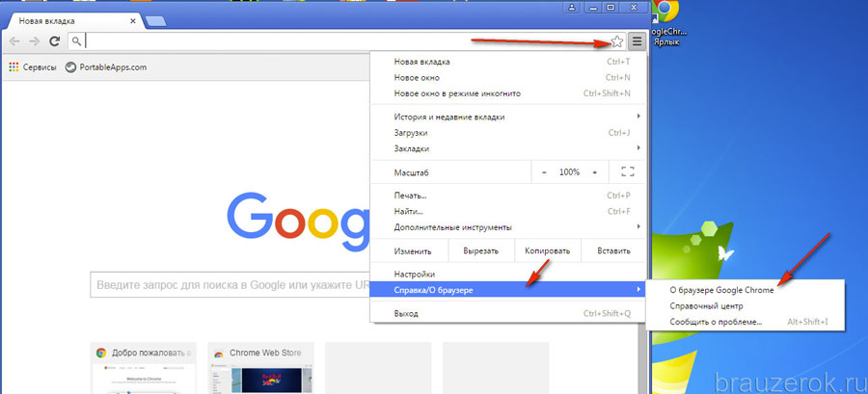Choose Выход in the menu

point(508,313)
